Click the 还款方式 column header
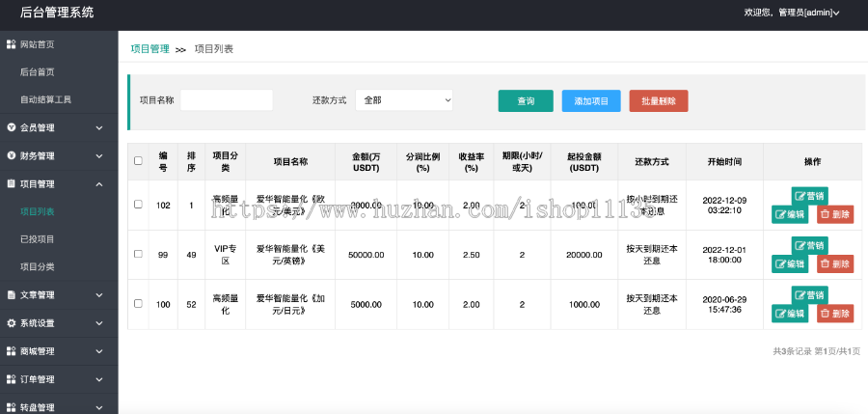868x414 pixels. [652, 162]
